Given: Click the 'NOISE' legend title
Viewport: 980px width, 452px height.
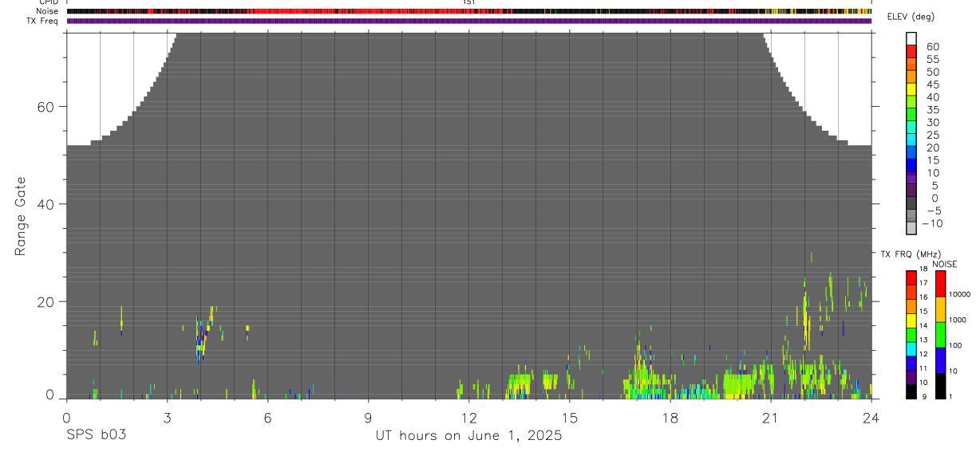Looking at the screenshot, I should [945, 264].
